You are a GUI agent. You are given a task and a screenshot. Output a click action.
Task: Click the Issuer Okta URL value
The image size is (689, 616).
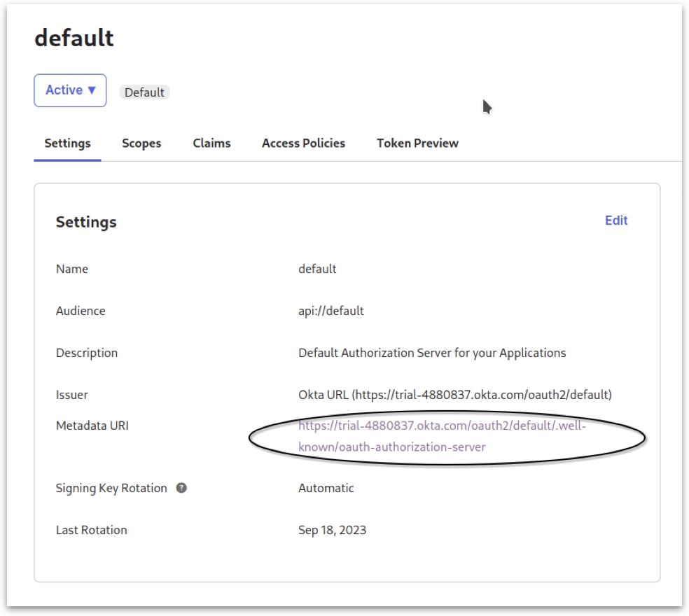tap(454, 395)
